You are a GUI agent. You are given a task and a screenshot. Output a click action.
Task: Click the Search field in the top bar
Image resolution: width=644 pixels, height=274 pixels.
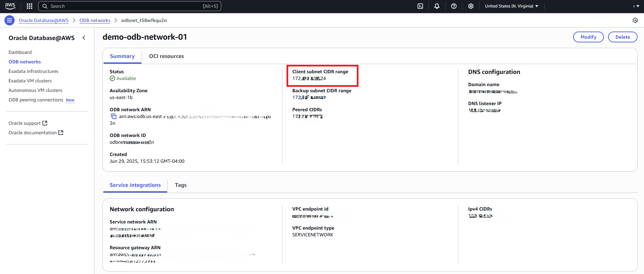coord(130,6)
